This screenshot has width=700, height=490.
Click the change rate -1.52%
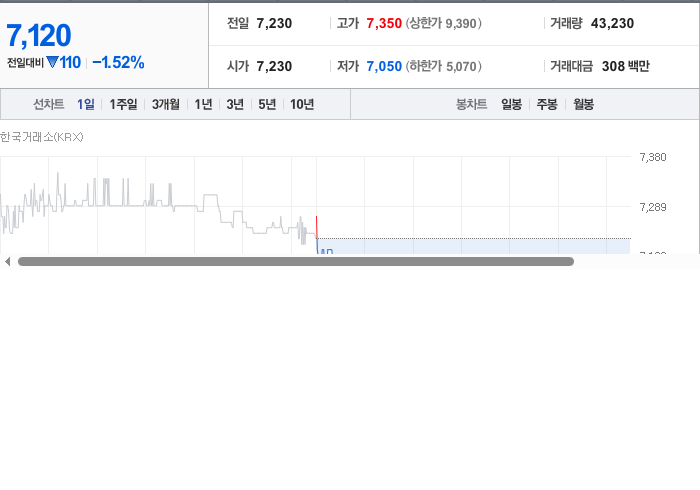[x=118, y=62]
